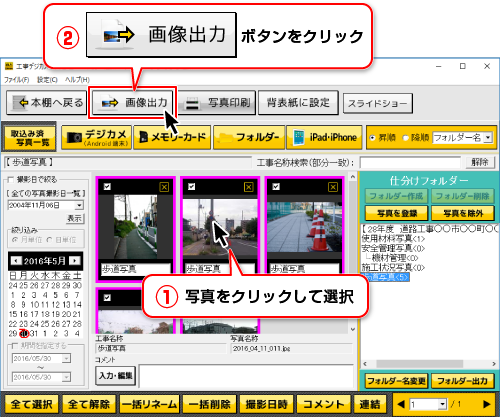Go to next page arrow

pos(486,404)
